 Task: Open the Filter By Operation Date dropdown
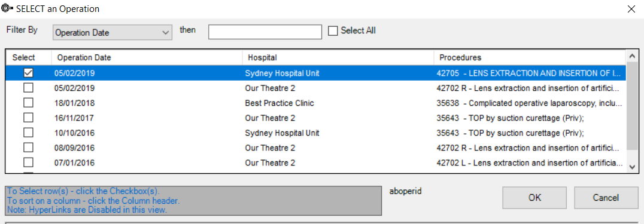(112, 32)
